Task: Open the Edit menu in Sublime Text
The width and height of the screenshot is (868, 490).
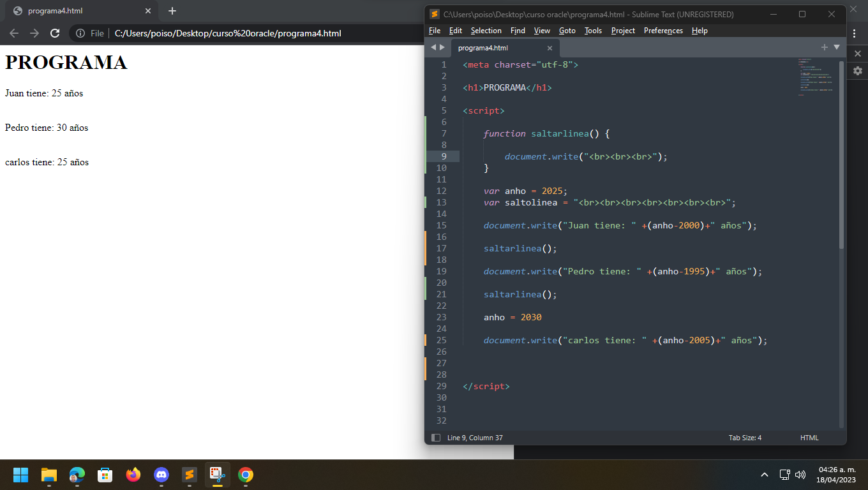Action: (456, 31)
